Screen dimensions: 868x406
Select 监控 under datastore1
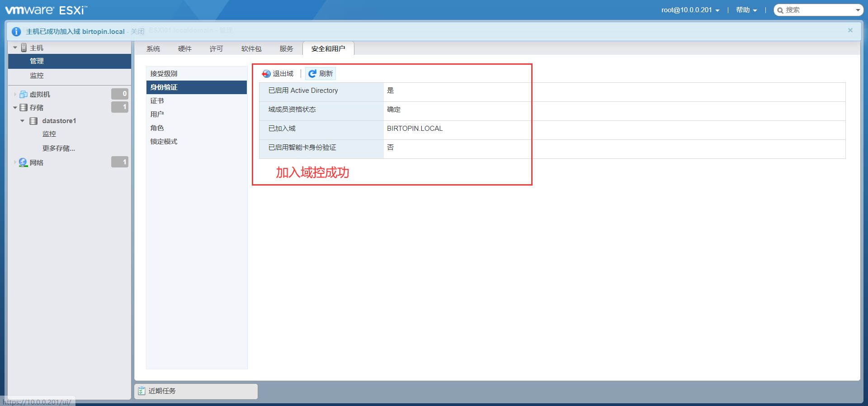(x=49, y=134)
